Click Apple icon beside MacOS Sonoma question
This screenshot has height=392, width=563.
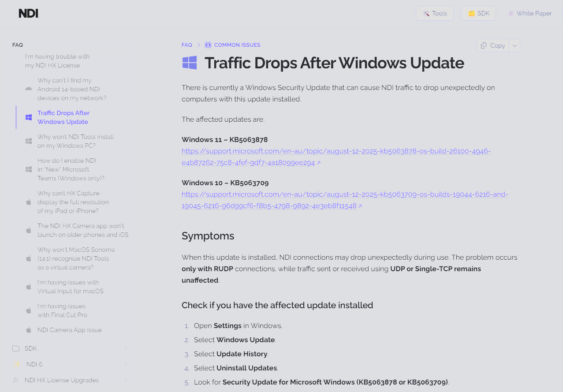tap(29, 258)
